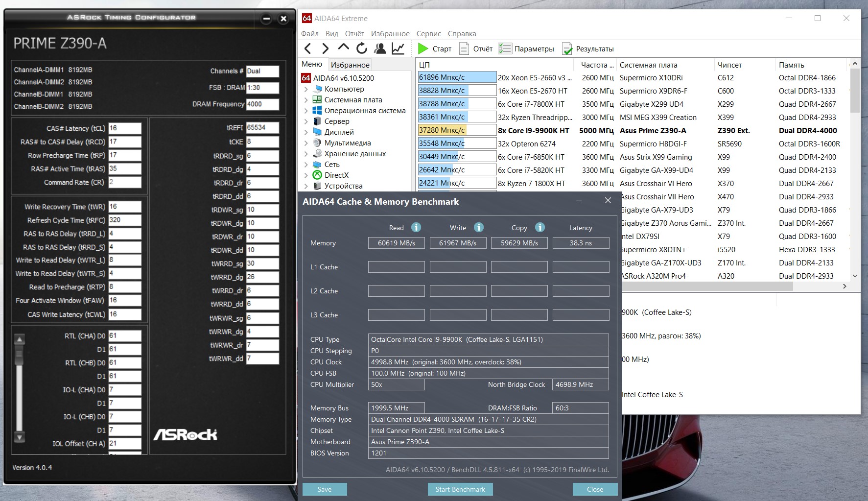Expand the DirectX tree node

306,175
